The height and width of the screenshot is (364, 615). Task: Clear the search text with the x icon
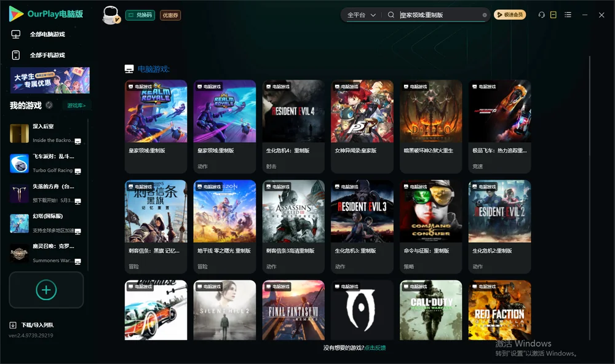(x=485, y=15)
